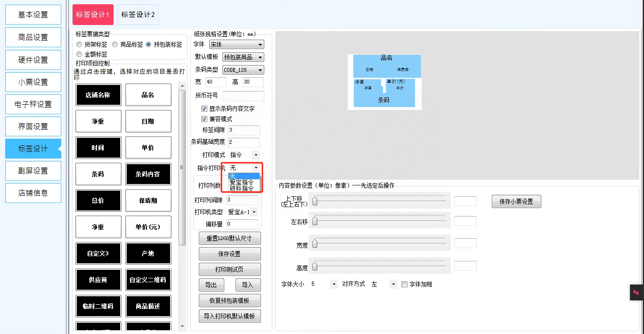Focus the 货币符号 input field
This screenshot has height=334, width=644.
point(243,96)
